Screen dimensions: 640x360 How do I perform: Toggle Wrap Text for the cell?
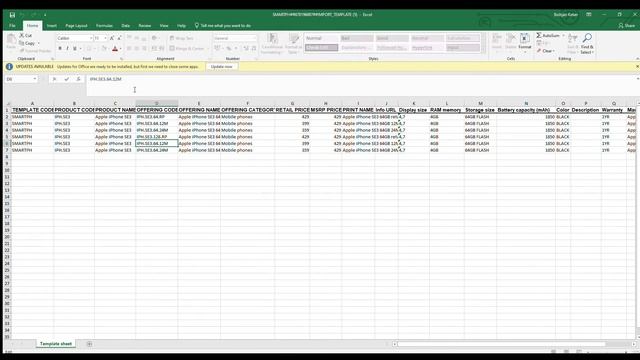[x=181, y=38]
